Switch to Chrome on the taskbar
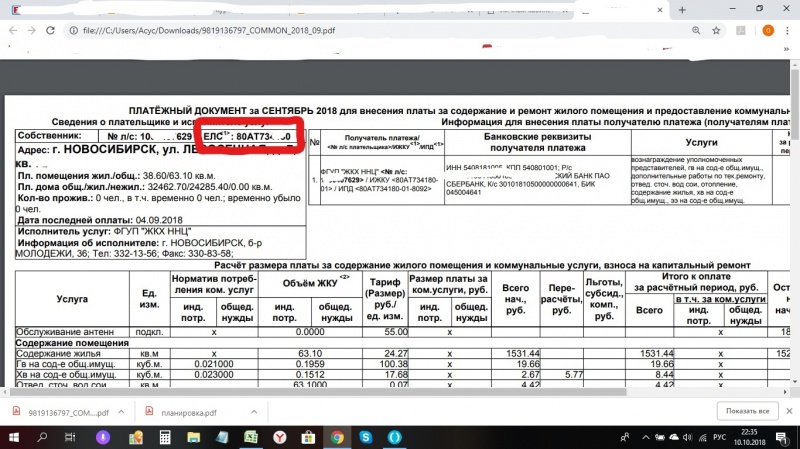 pyautogui.click(x=337, y=437)
